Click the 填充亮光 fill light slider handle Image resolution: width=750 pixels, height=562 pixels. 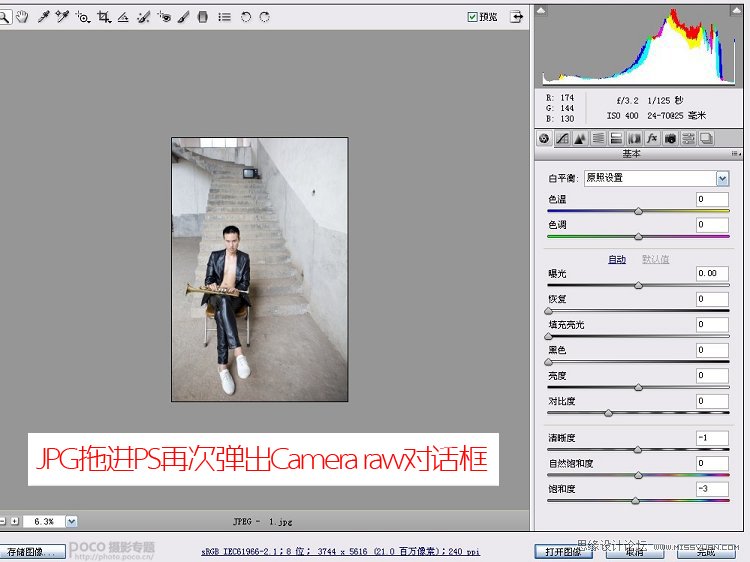point(549,336)
